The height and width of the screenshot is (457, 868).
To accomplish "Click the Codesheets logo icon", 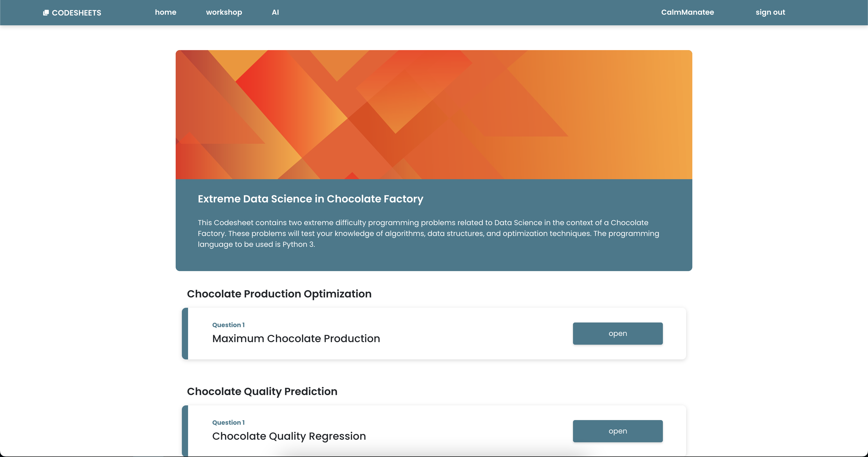I will (x=46, y=13).
